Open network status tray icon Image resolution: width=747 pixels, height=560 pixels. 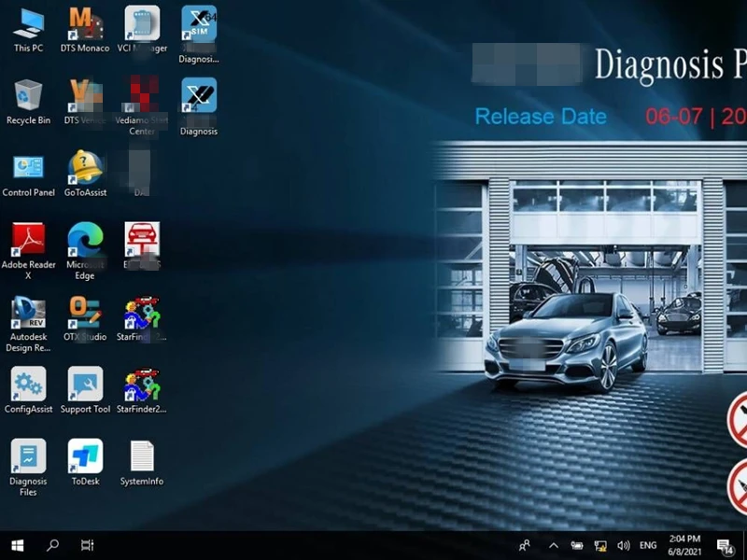(600, 545)
